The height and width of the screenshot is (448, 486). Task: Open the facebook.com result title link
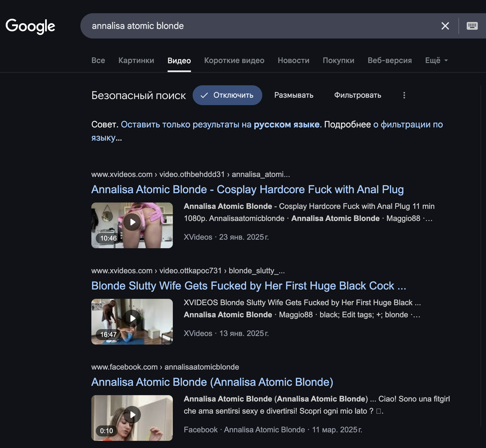coord(212,382)
